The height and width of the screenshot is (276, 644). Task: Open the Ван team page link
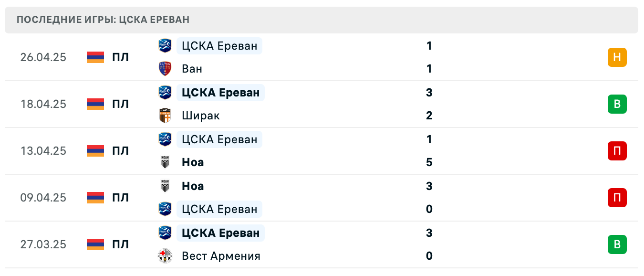[192, 69]
